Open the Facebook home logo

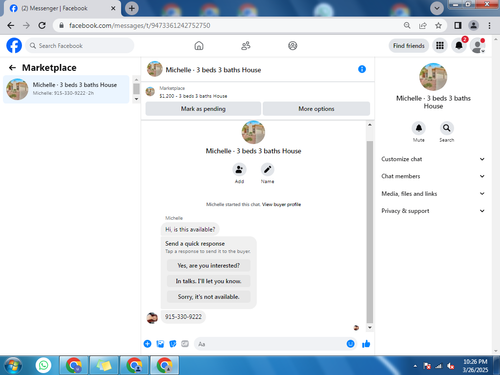(14, 46)
